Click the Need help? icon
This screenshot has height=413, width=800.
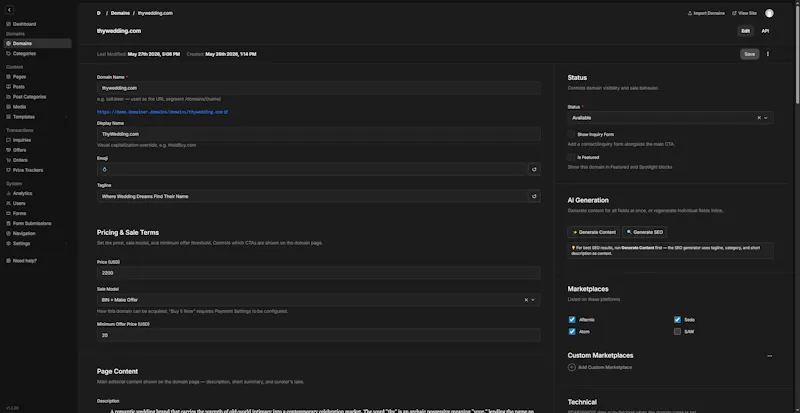pos(8,261)
